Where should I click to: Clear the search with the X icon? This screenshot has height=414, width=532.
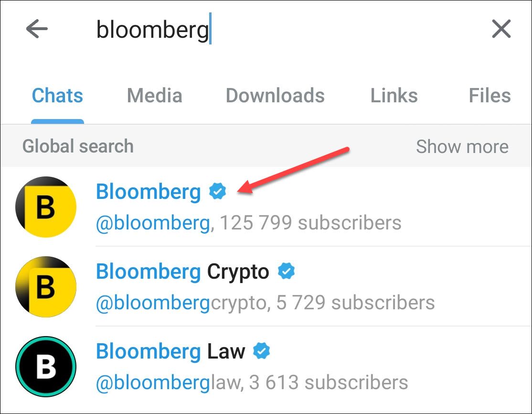click(x=500, y=29)
